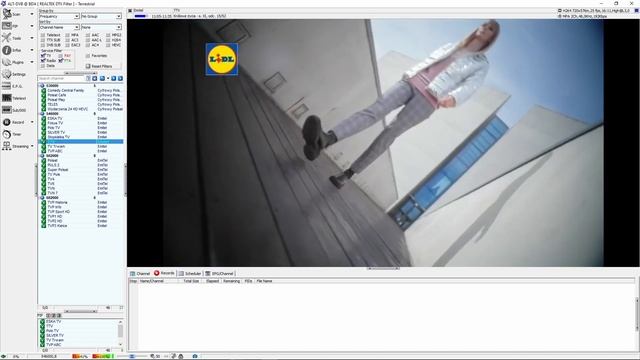Sort records by Name/Channel column header
Image resolution: width=640 pixels, height=360 pixels.
click(158, 281)
